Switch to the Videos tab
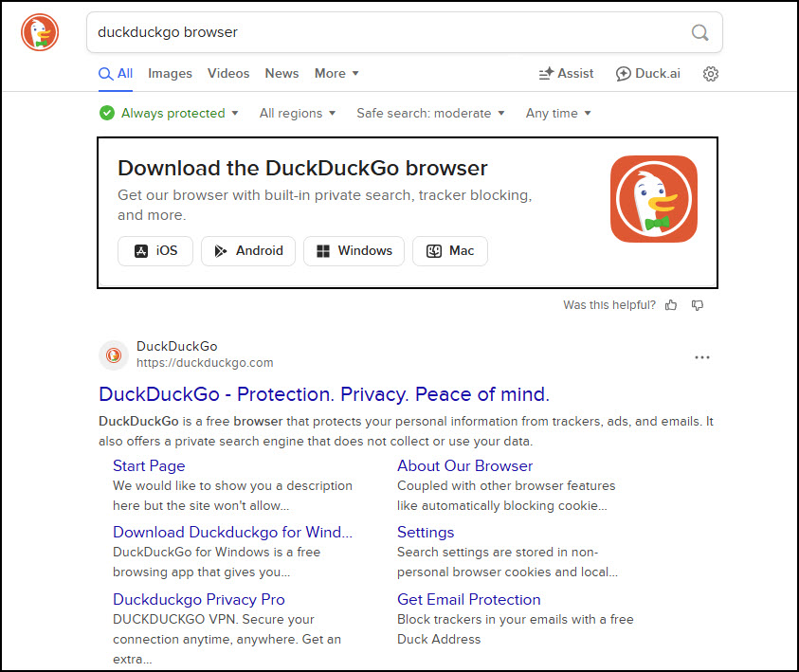This screenshot has width=799, height=672. pos(228,74)
